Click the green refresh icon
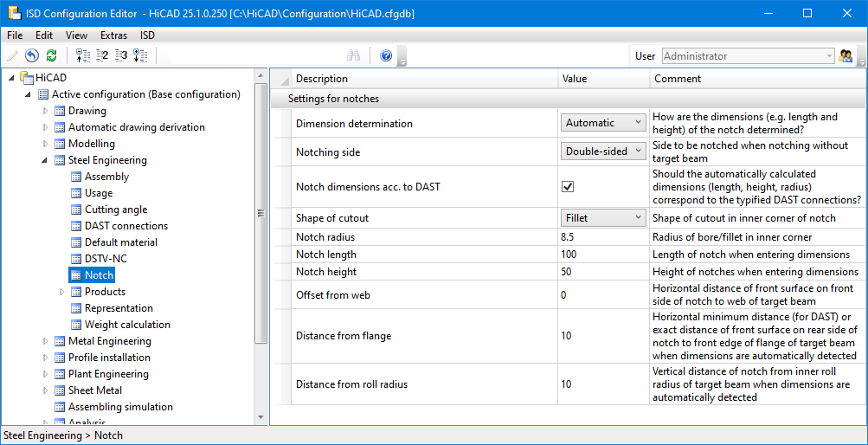868x445 pixels. point(51,55)
